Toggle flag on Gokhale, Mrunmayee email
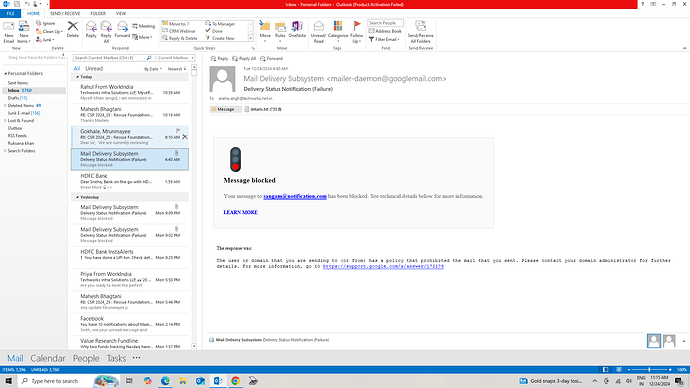This screenshot has height=388, width=690. coord(178,131)
